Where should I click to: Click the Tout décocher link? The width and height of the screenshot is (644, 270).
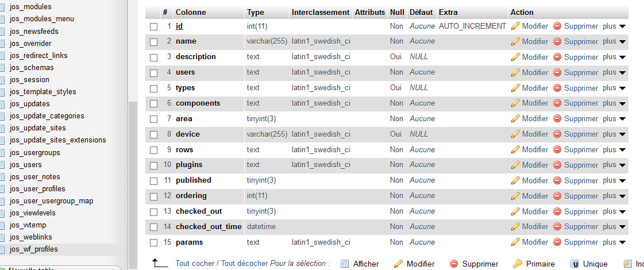[x=244, y=264]
